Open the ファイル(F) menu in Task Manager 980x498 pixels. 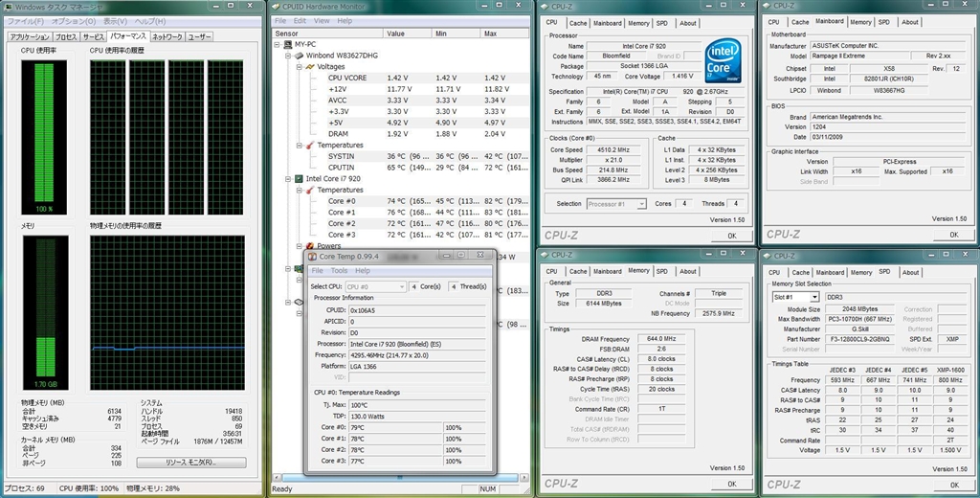coord(25,21)
